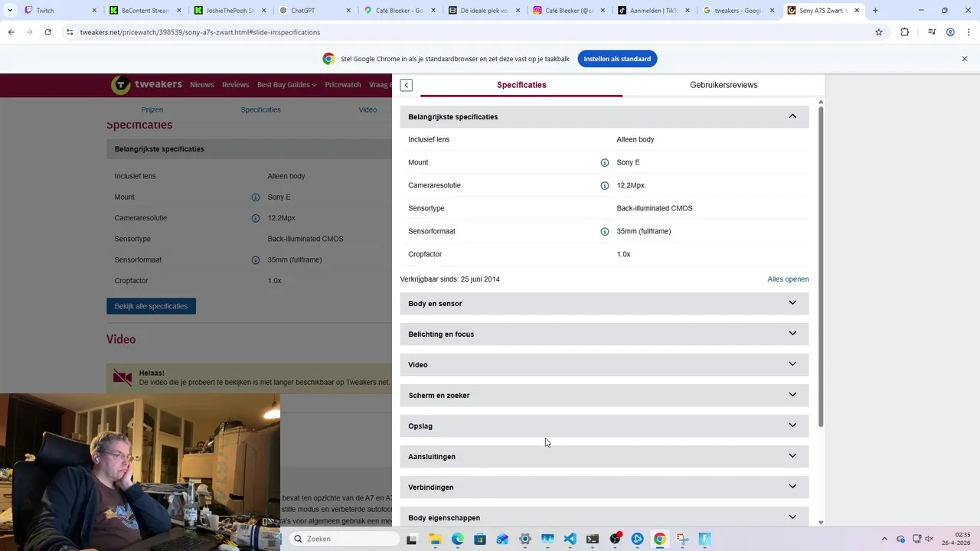This screenshot has height=551, width=980.
Task: Click the info icon next to Mount in the slide-in panel
Action: (x=605, y=162)
